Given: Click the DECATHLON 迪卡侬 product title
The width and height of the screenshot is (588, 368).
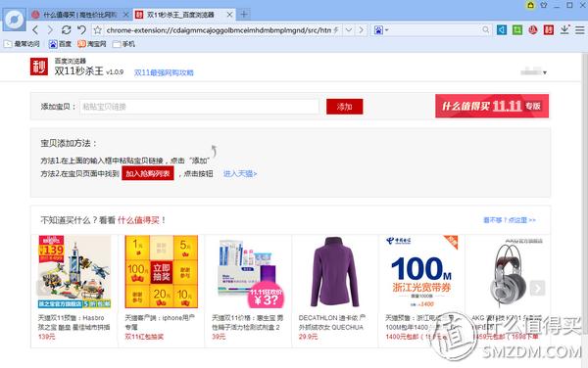Looking at the screenshot, I should pyautogui.click(x=332, y=322).
